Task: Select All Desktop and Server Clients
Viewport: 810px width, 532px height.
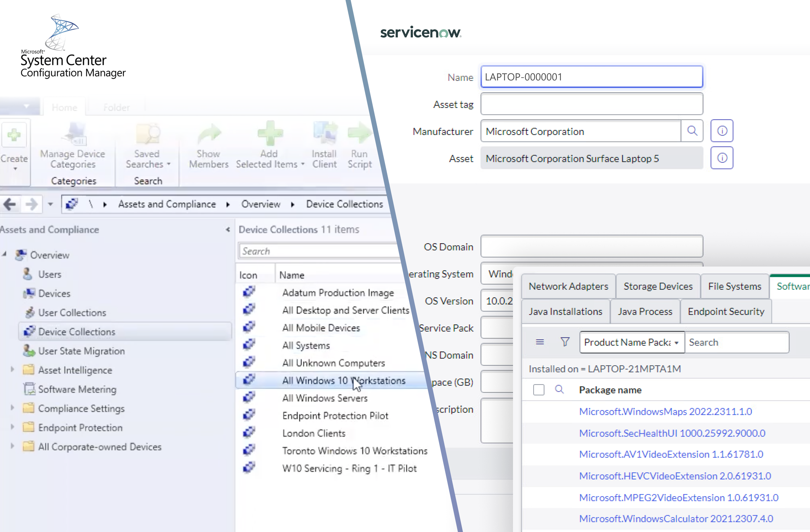Action: click(x=345, y=310)
